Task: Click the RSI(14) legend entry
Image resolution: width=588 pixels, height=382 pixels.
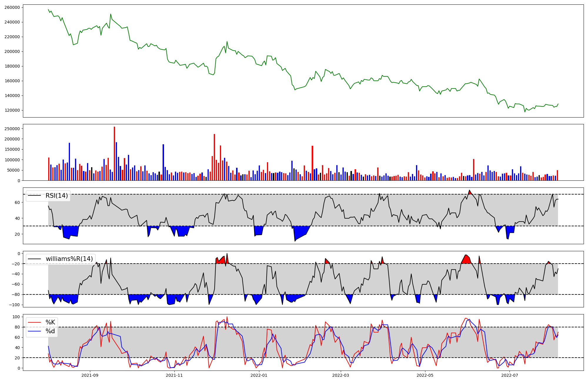Action: (x=56, y=196)
